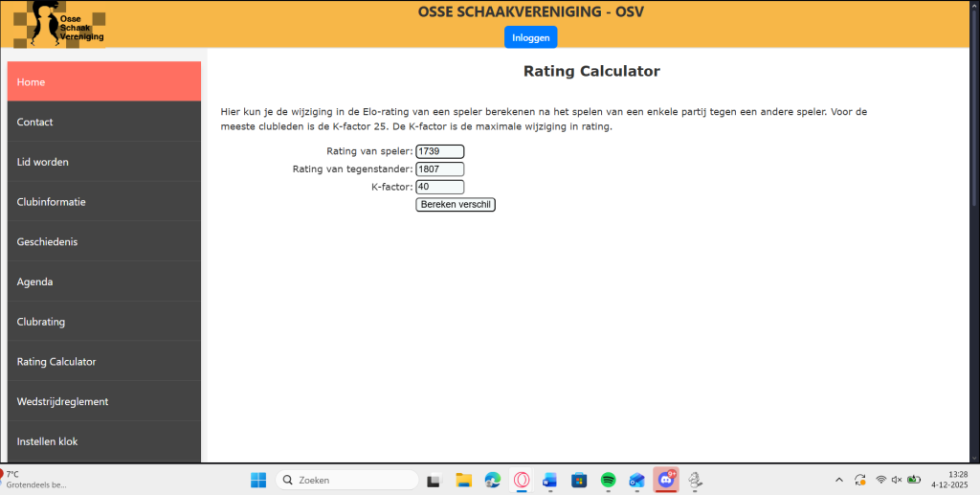This screenshot has height=495, width=980.
Task: Show hidden system tray icons
Action: [x=839, y=480]
